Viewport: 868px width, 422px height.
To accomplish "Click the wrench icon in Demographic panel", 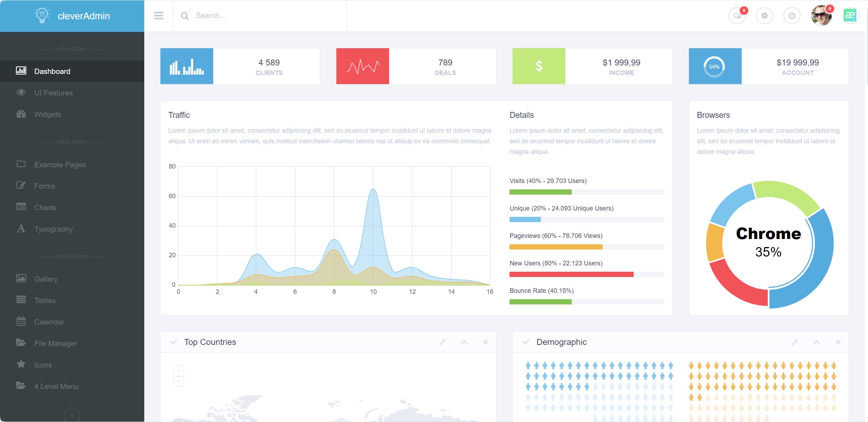I will 795,342.
